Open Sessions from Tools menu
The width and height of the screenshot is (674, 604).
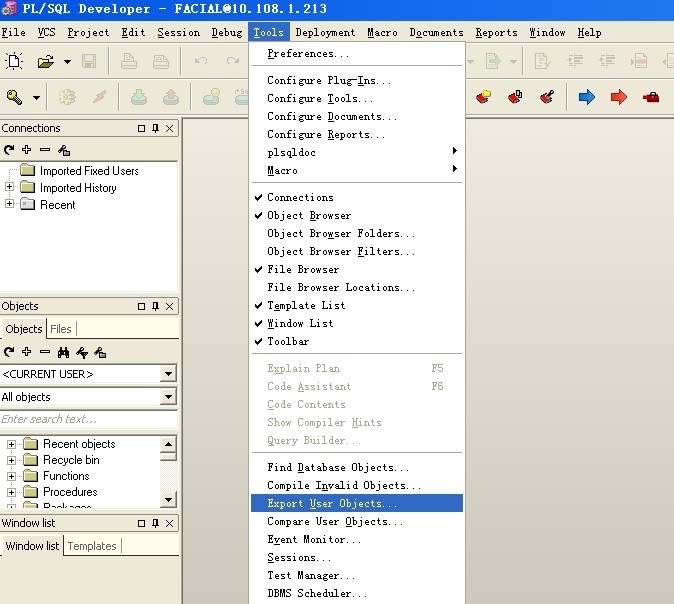point(357,558)
